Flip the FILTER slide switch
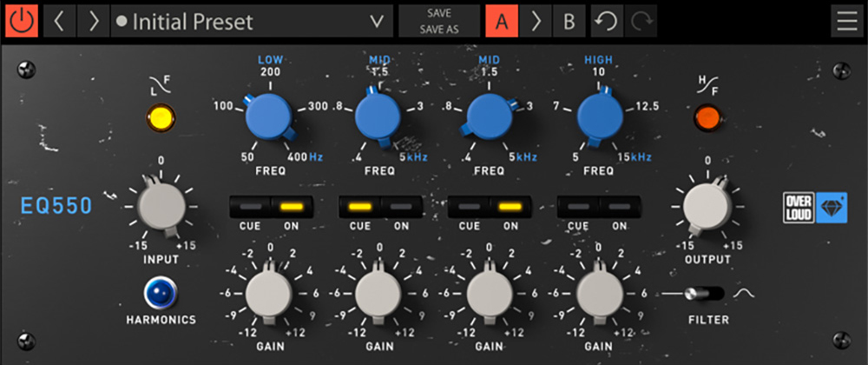The image size is (868, 365). coord(703,294)
